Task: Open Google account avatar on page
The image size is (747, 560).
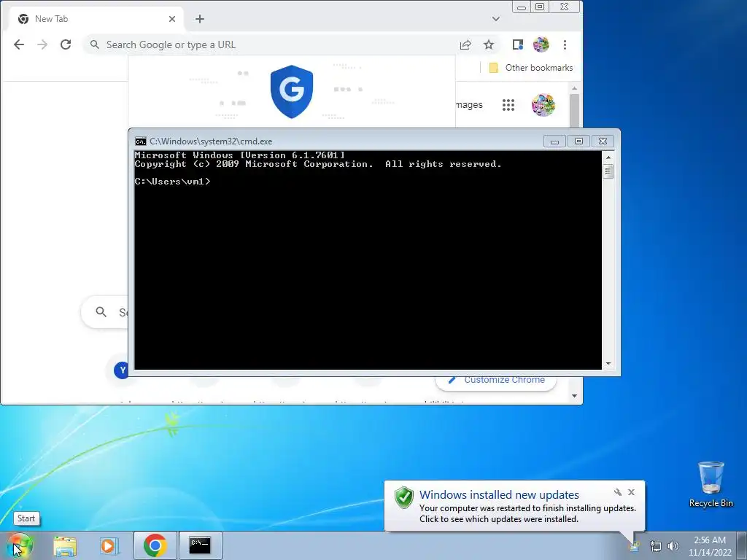Action: pos(543,105)
